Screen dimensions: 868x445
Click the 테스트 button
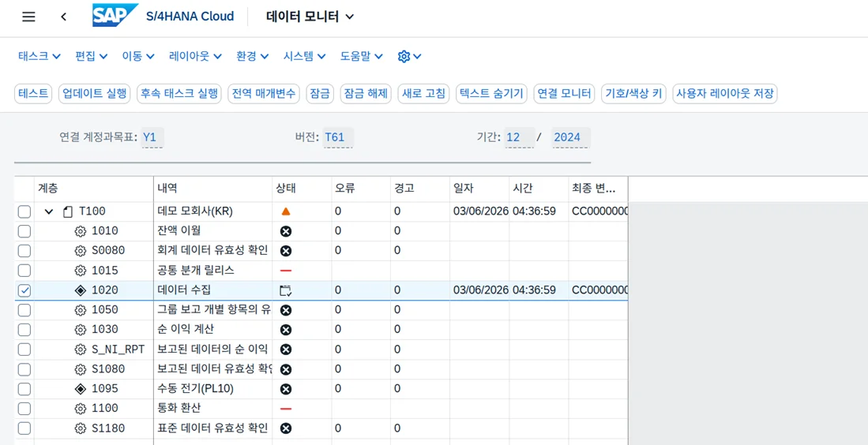tap(33, 93)
